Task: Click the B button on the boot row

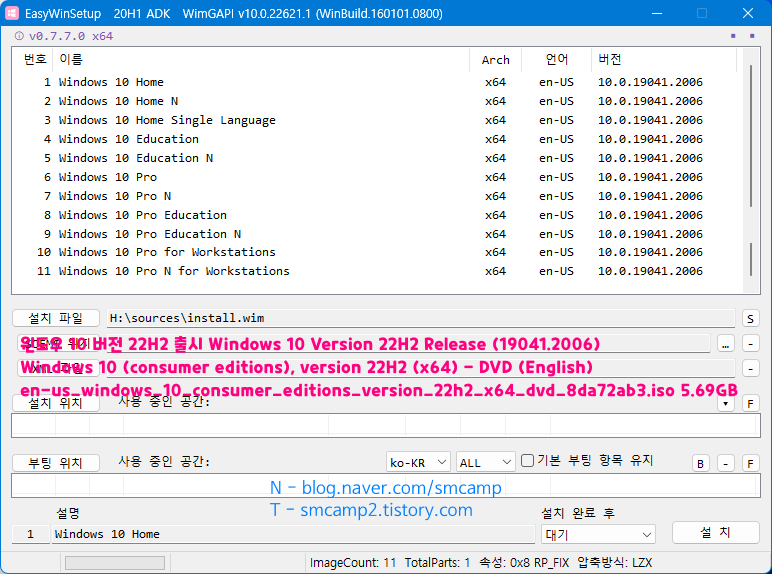Action: coord(701,463)
